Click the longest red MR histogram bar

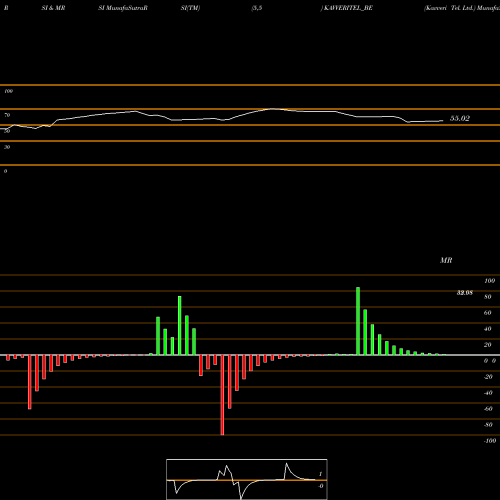pos(222,395)
